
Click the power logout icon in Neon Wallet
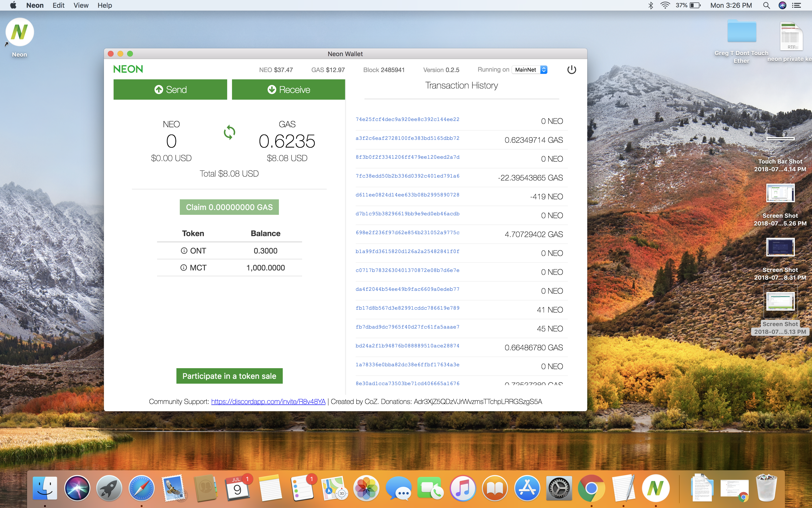[571, 70]
